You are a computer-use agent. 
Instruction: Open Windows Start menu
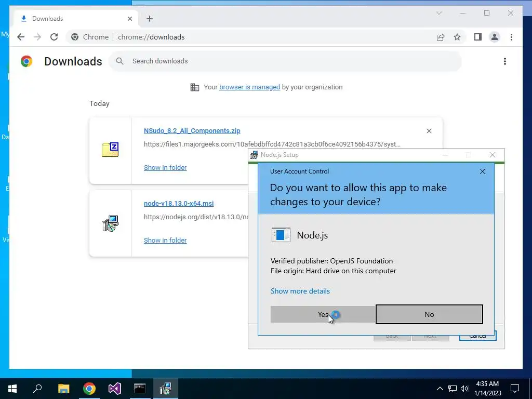(x=12, y=389)
